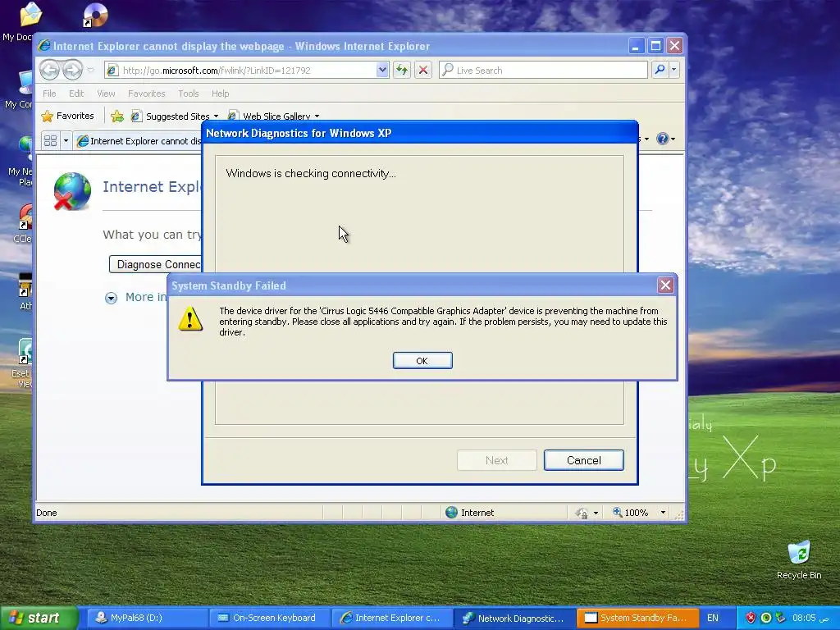
Task: Click the Internet zone globe in status bar
Action: [x=452, y=513]
